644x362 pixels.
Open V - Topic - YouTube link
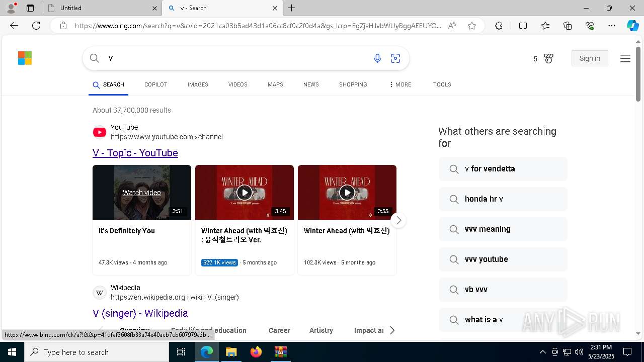[x=135, y=153]
